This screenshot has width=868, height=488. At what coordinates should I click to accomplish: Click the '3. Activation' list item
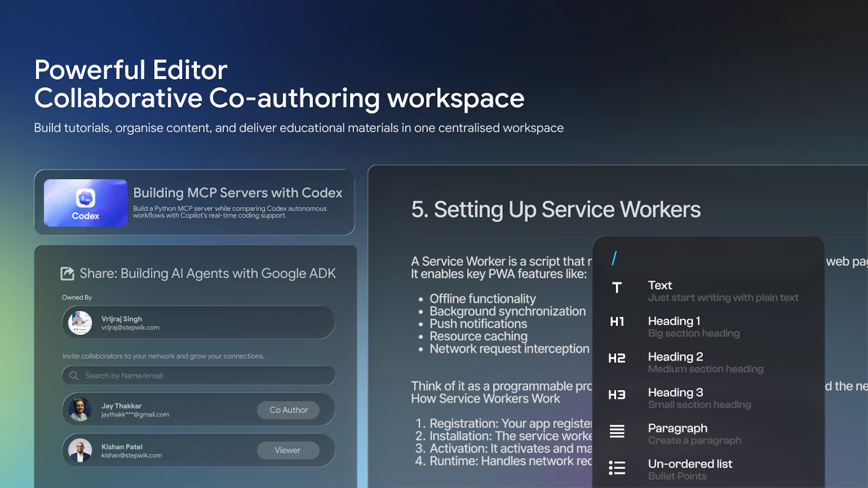503,448
